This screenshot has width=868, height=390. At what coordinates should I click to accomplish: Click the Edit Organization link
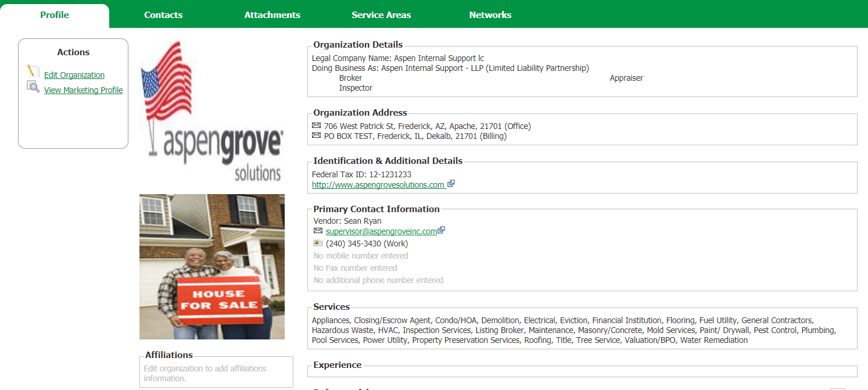coord(74,75)
